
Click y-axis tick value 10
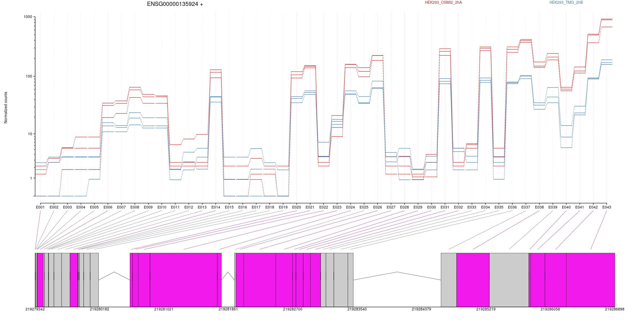(30, 134)
